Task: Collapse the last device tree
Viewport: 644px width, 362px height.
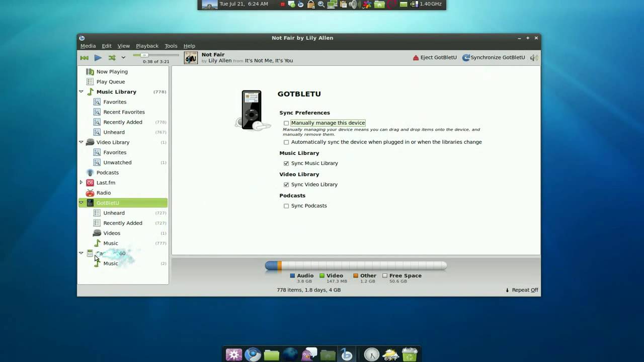Action: pos(81,253)
